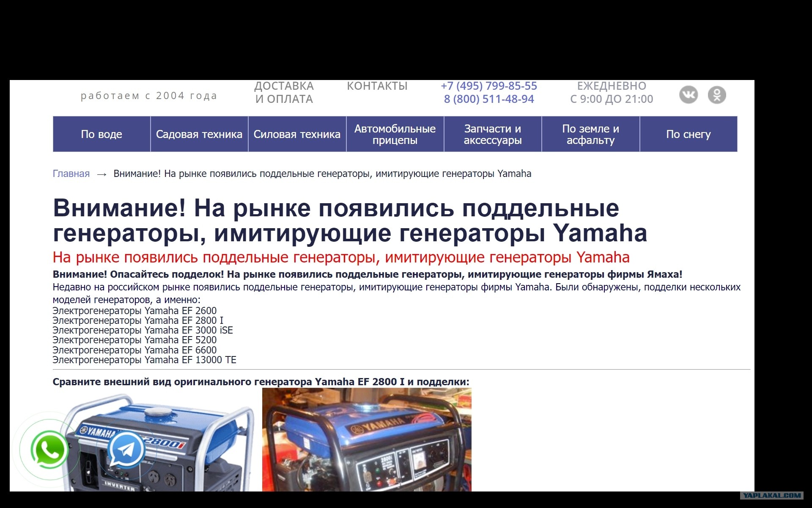The height and width of the screenshot is (508, 812).
Task: Call the +7 (495) 799-85-55 number
Action: 489,86
